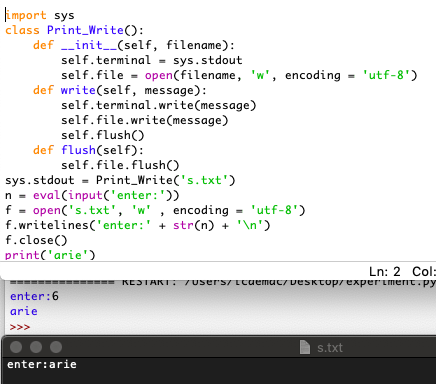Click the 'write' method name in def line

[x=78, y=90]
